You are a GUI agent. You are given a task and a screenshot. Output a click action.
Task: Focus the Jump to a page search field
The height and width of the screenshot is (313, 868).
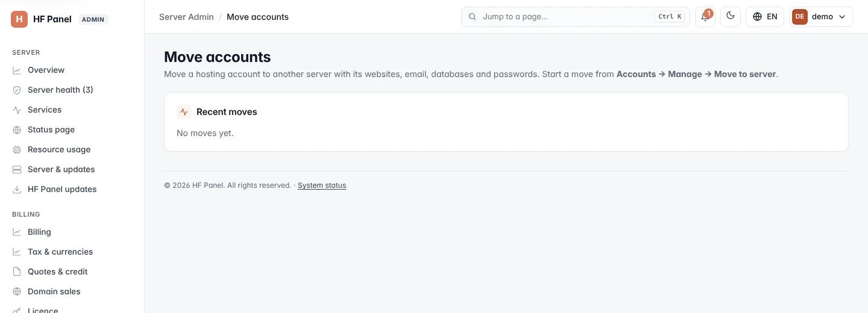[576, 17]
